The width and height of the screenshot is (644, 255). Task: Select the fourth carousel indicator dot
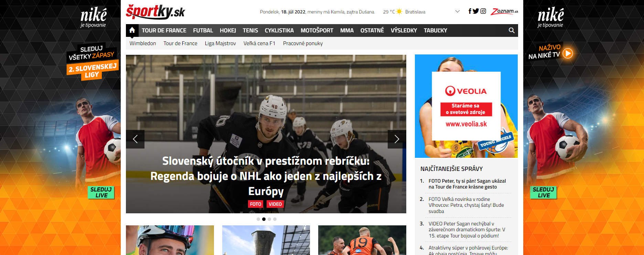tap(275, 219)
